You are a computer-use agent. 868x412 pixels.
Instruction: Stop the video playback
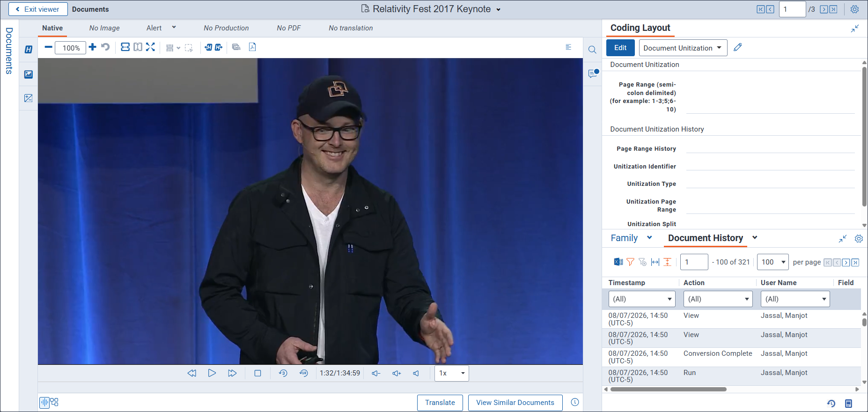(257, 373)
